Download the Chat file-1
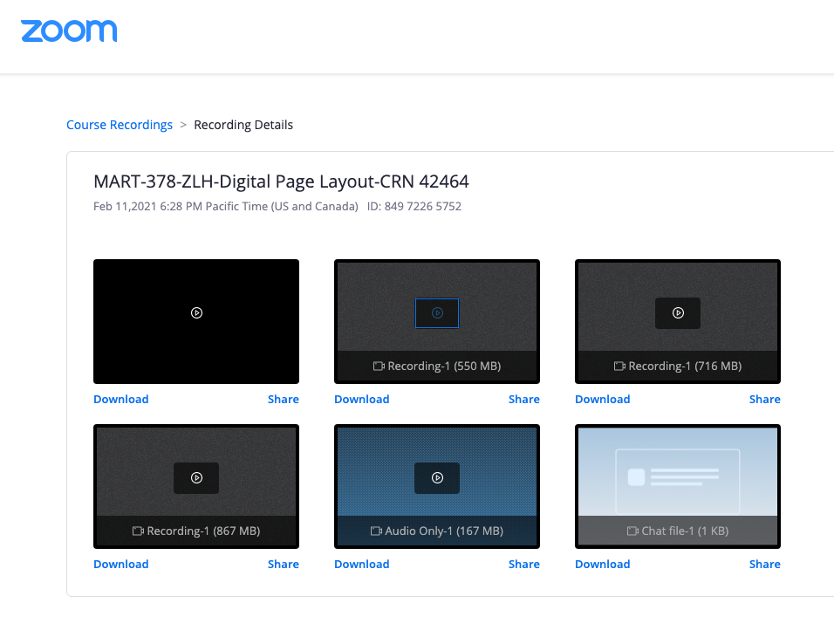 (x=603, y=565)
